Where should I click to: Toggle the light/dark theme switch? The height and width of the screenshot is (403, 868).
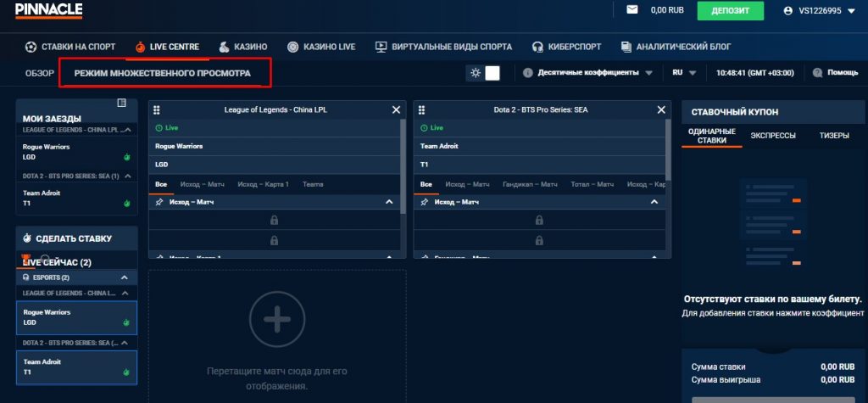(484, 73)
